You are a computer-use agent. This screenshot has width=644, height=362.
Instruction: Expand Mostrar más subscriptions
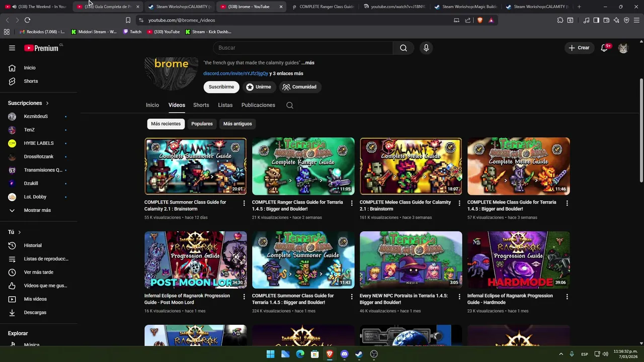pyautogui.click(x=38, y=210)
